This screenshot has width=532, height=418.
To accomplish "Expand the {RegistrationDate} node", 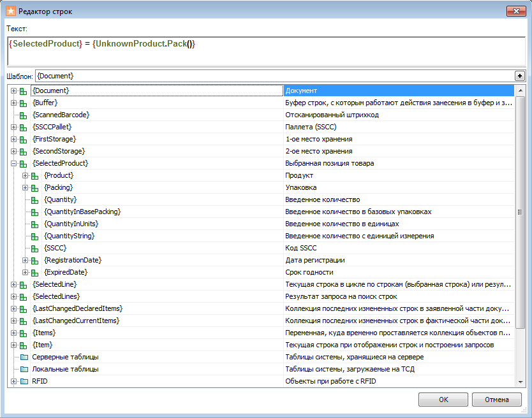I will [25, 261].
